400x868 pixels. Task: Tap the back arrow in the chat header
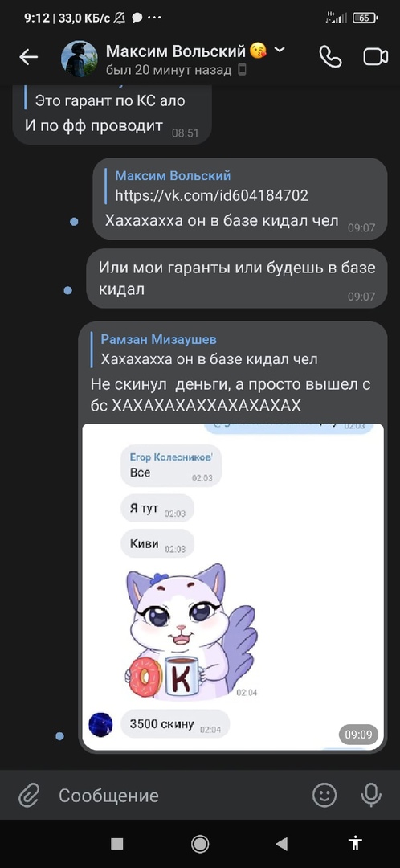(x=28, y=57)
